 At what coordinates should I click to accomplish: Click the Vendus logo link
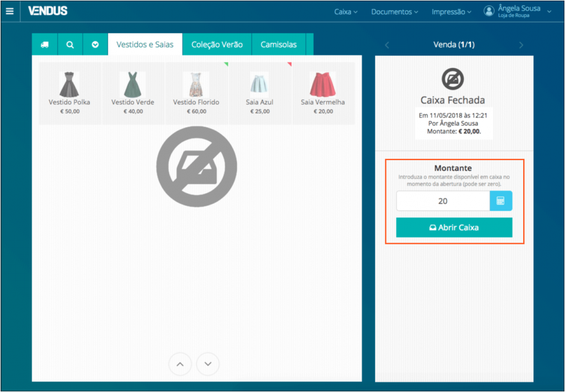tap(48, 11)
